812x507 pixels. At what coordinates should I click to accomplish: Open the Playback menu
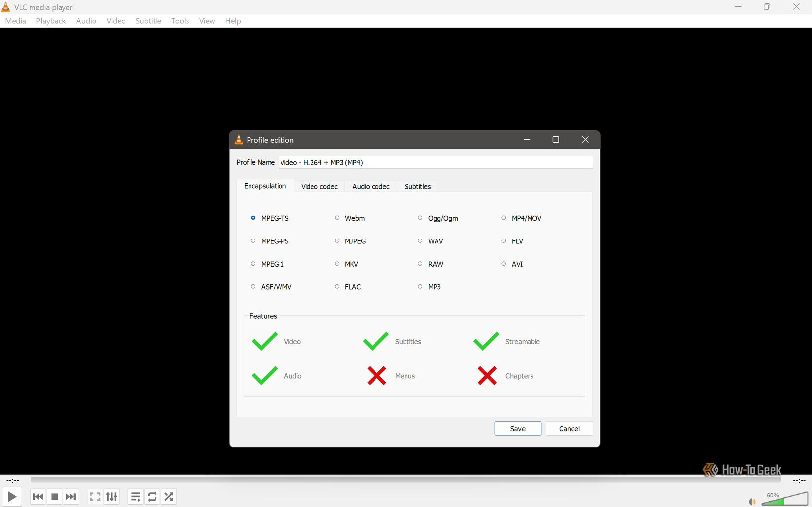51,21
